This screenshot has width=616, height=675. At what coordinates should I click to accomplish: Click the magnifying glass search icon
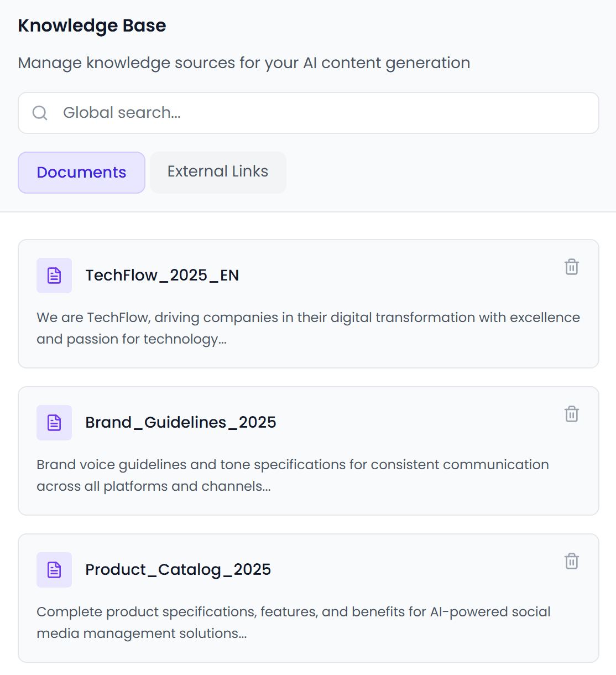point(40,113)
